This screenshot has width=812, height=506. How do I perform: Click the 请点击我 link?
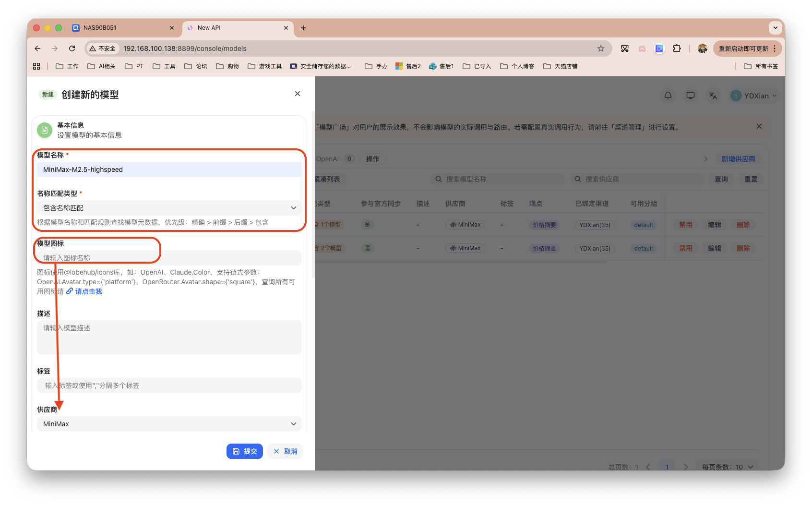pos(88,291)
